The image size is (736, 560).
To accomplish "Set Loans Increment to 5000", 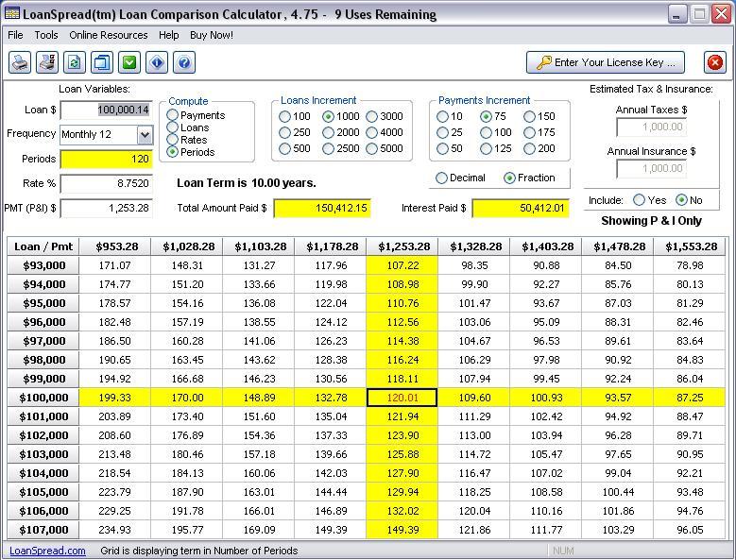I will [x=371, y=148].
